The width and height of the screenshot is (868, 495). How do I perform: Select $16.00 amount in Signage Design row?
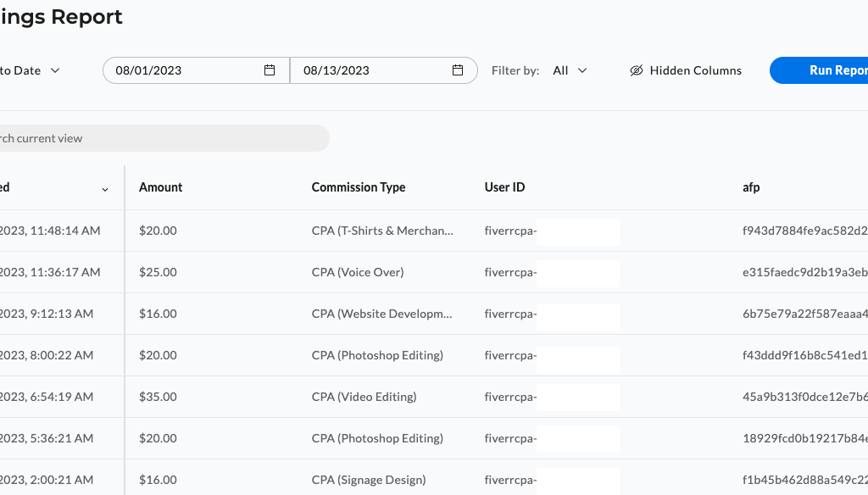coord(158,480)
